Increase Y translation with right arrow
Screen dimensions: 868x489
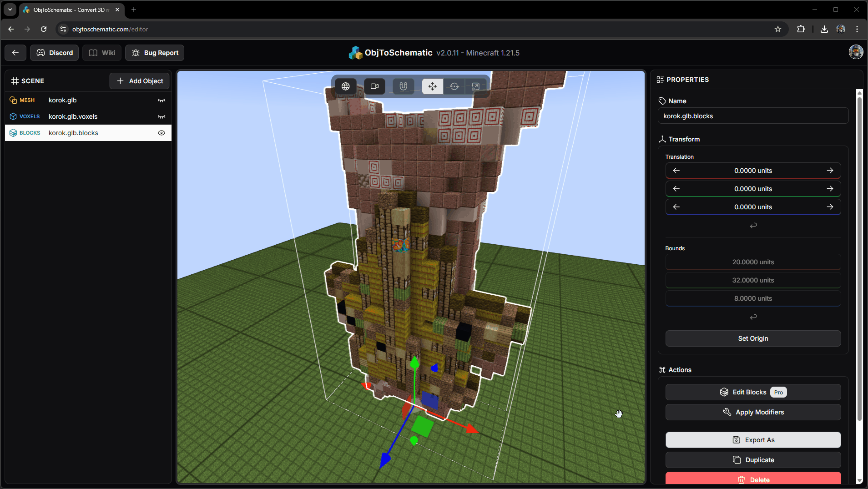[830, 189]
